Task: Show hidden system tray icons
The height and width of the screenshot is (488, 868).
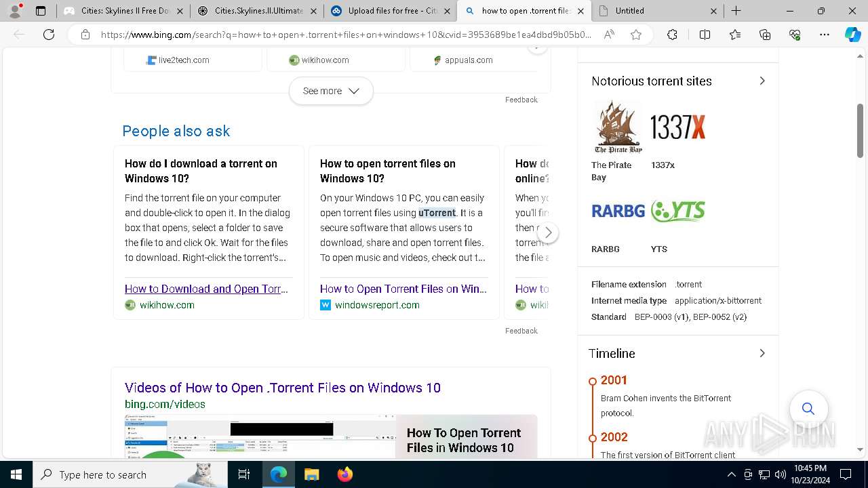Action: point(731,474)
